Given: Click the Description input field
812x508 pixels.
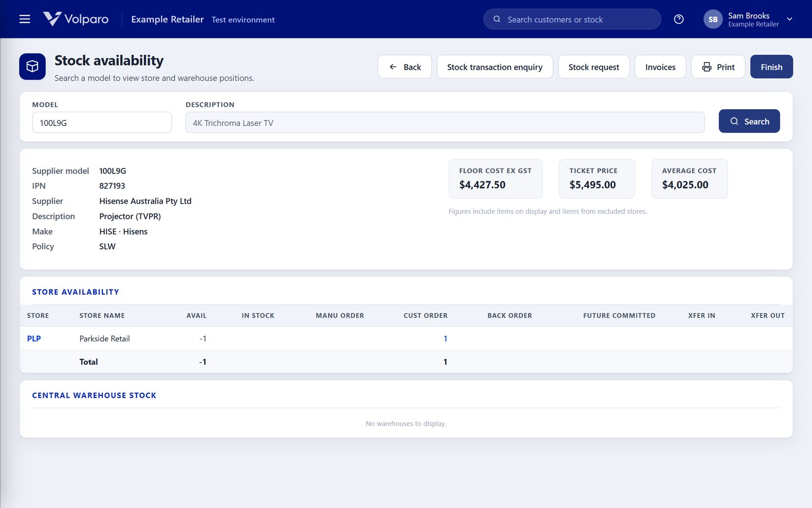Looking at the screenshot, I should pos(445,122).
